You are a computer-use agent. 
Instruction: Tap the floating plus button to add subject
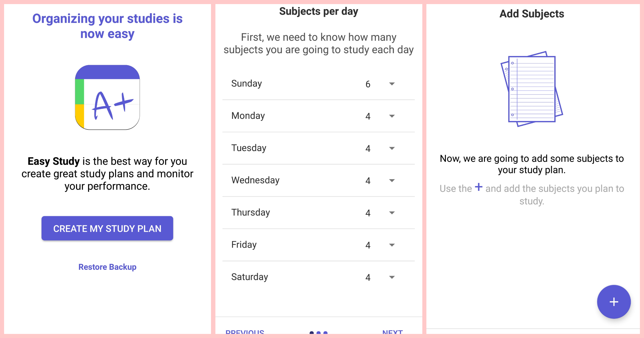(613, 302)
